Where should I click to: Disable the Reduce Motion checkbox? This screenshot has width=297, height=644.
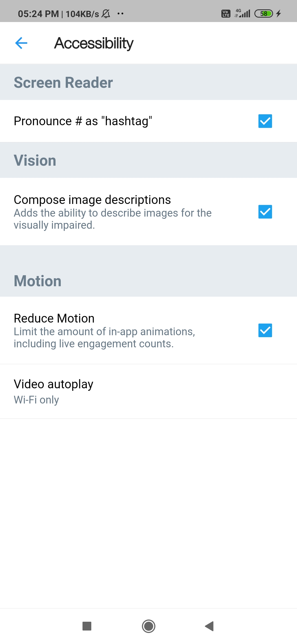click(x=265, y=330)
